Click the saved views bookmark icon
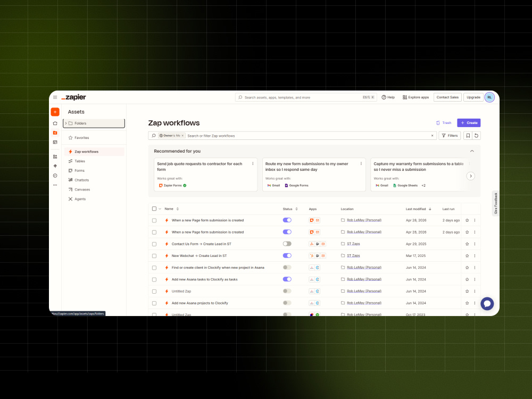 468,136
